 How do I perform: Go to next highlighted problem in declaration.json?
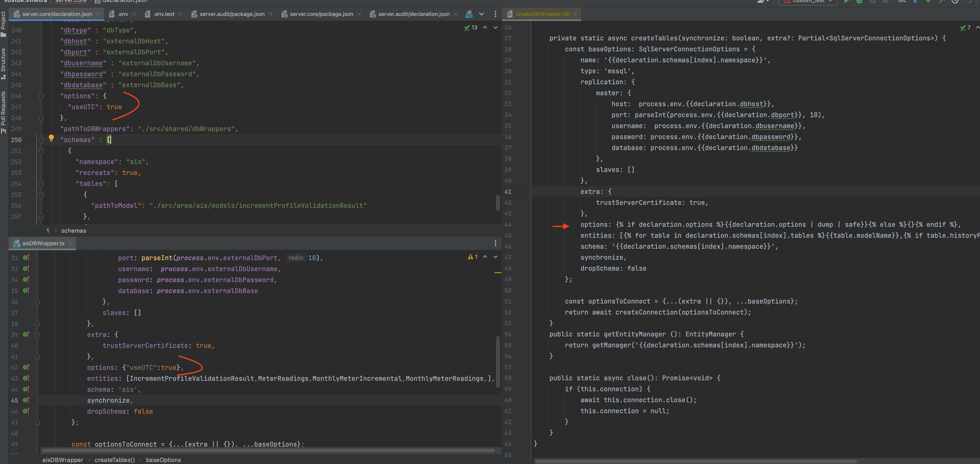[495, 27]
